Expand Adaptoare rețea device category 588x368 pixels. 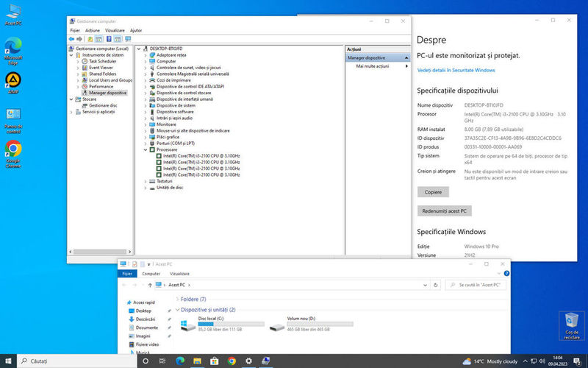(x=146, y=54)
